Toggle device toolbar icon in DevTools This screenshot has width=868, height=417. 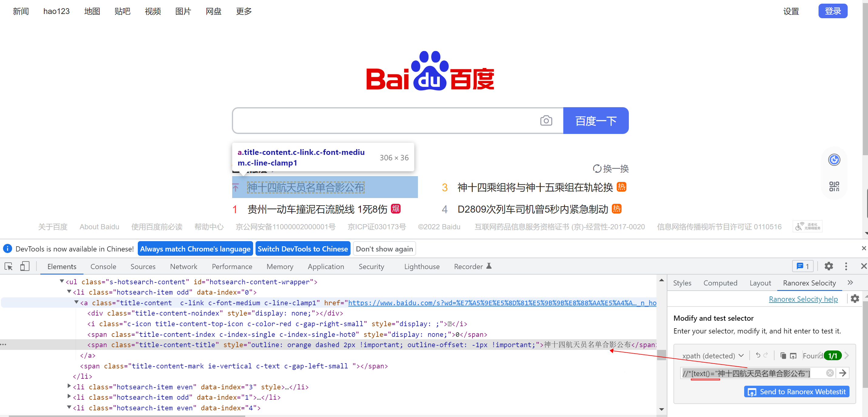25,266
